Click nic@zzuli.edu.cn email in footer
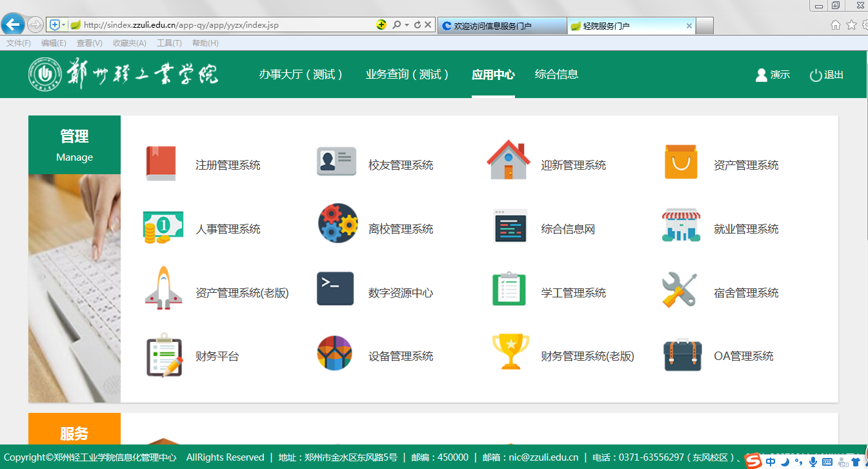 543,457
